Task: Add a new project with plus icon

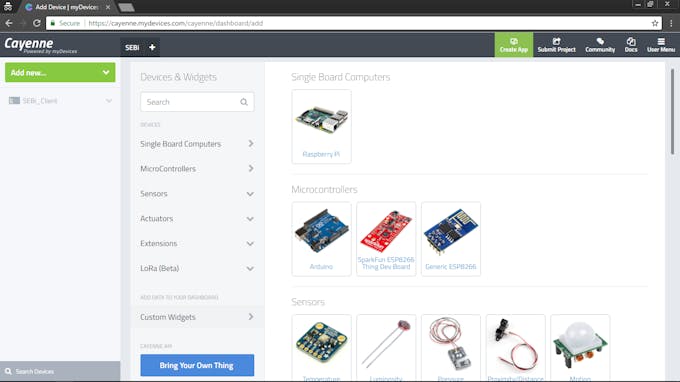Action: pyautogui.click(x=152, y=47)
